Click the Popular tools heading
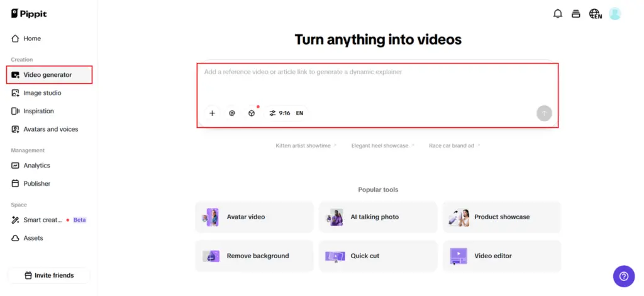 coord(378,190)
